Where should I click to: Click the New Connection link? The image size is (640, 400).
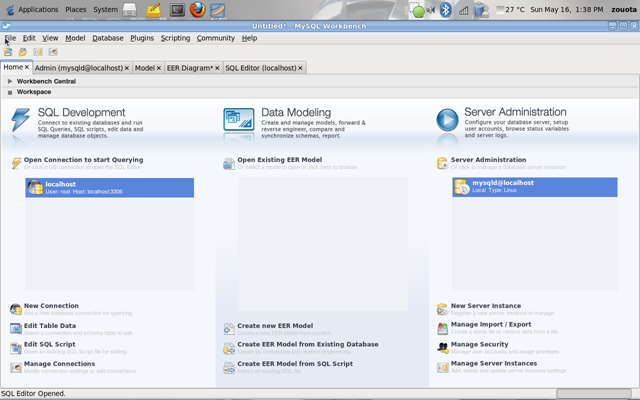[51, 306]
